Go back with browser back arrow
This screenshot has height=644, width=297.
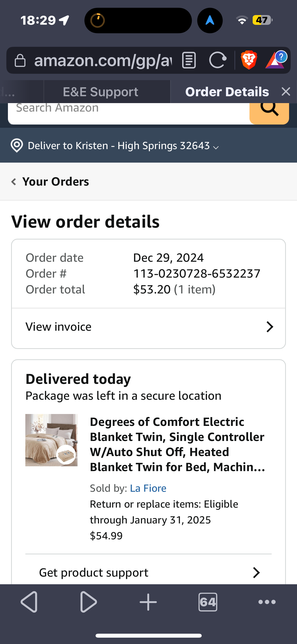point(29,602)
